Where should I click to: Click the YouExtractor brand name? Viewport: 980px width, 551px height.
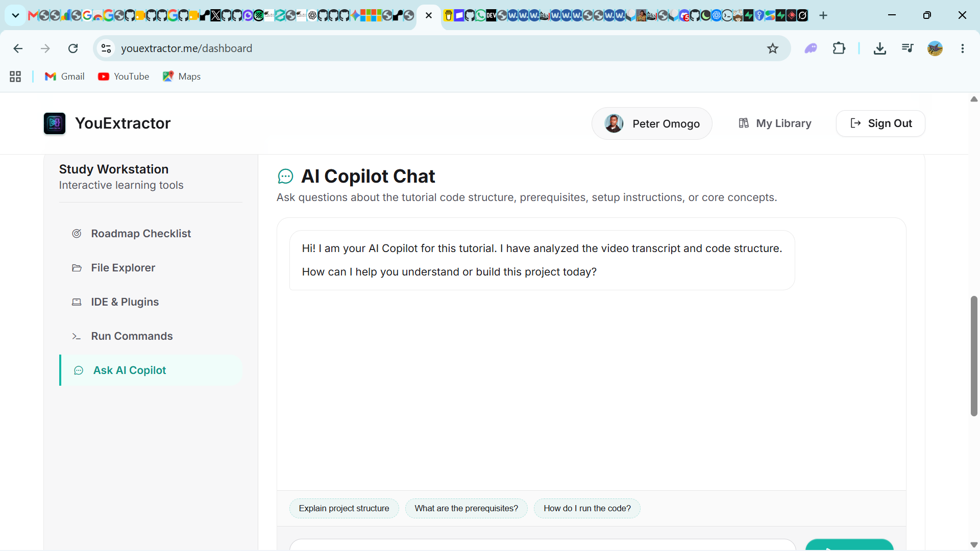coord(123,123)
